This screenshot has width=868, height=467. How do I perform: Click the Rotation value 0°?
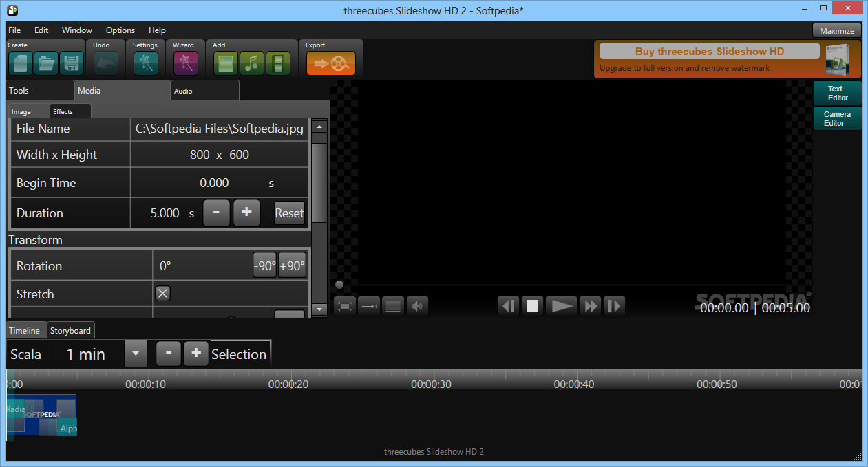pyautogui.click(x=165, y=266)
